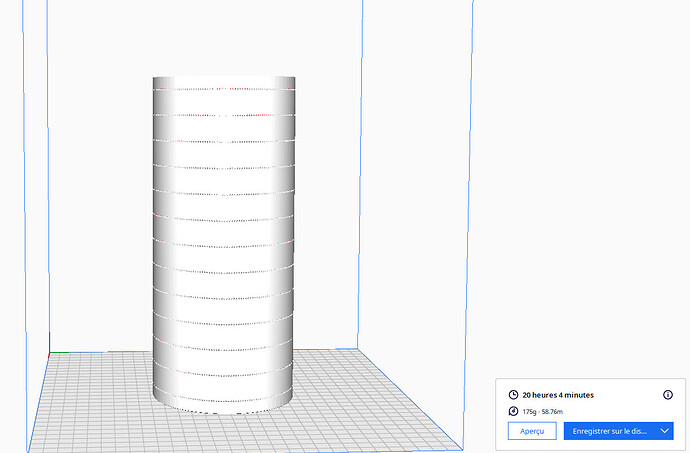Click the 20 heures 4 minutes estimate
690x453 pixels.
tap(558, 395)
